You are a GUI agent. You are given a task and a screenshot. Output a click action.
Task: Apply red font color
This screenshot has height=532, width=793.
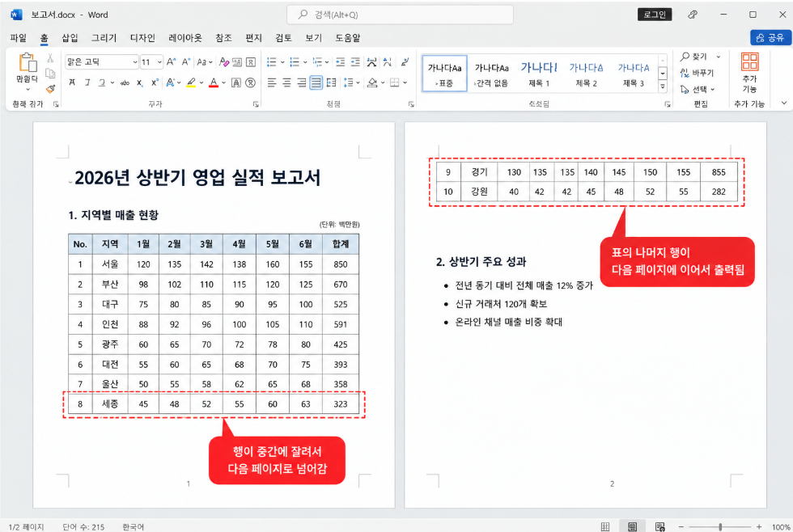pos(214,82)
